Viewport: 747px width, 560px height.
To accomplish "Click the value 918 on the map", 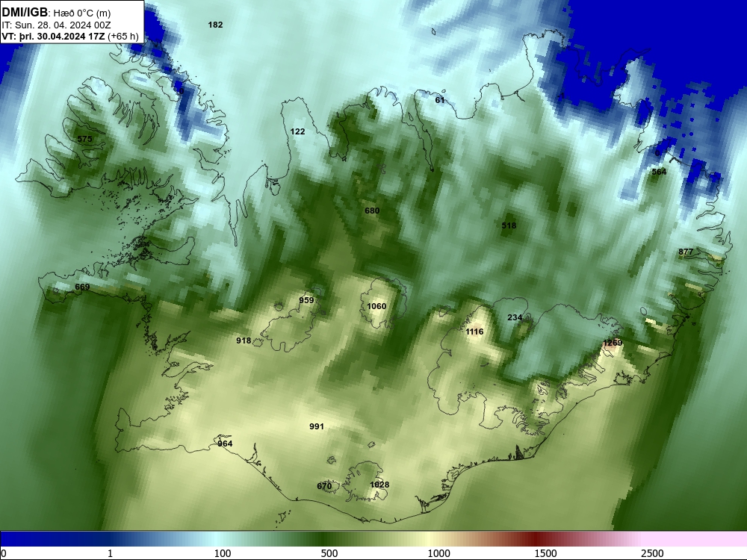I will point(244,340).
